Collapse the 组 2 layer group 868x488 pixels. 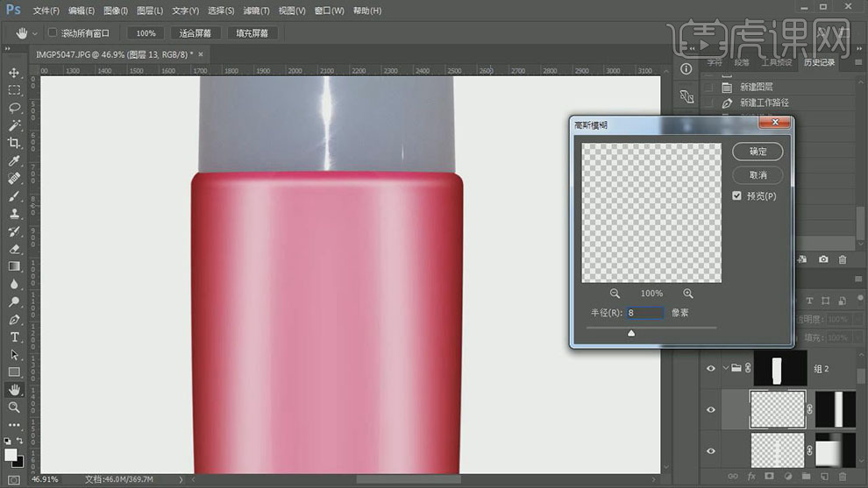click(x=726, y=369)
